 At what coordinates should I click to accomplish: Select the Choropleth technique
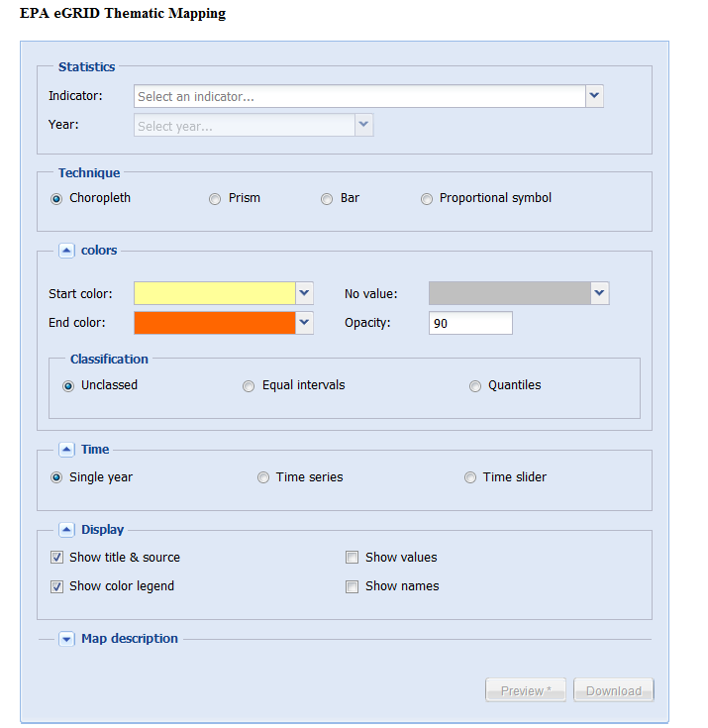(x=56, y=199)
